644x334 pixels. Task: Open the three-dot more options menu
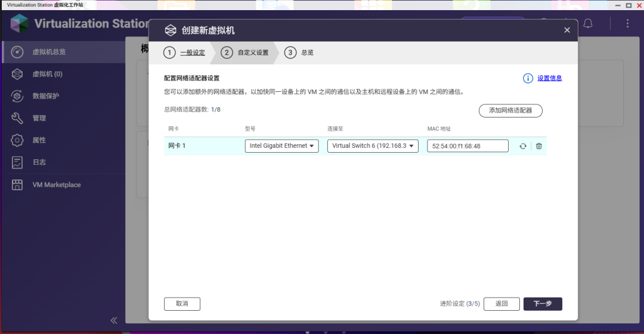click(627, 23)
